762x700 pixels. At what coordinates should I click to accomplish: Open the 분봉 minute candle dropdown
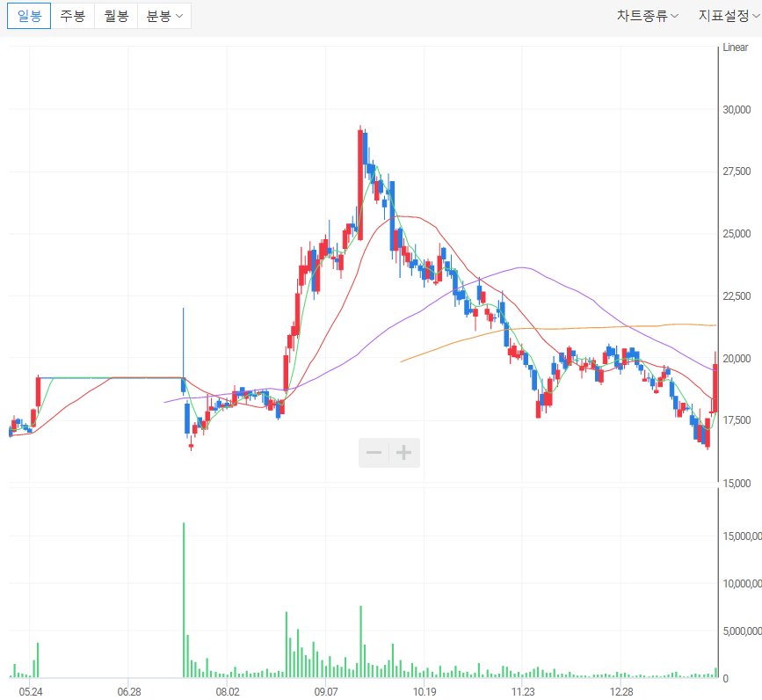click(x=164, y=16)
